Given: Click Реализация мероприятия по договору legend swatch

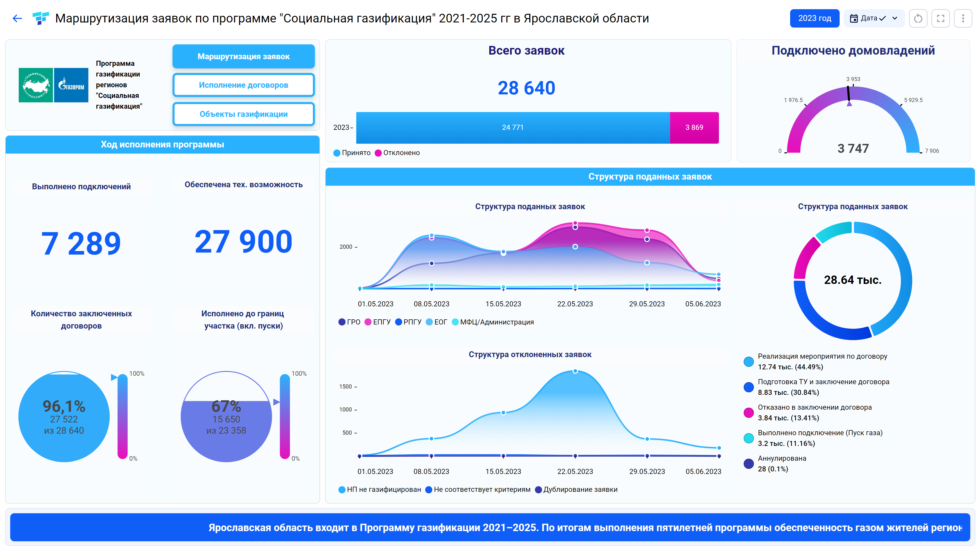Looking at the screenshot, I should 749,362.
